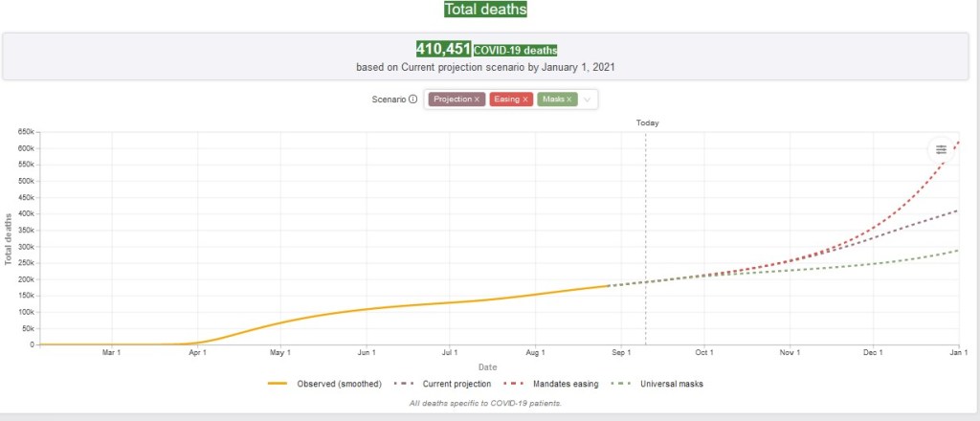Screen dimensions: 980x421
Task: Click the Easing tag label
Action: click(505, 100)
